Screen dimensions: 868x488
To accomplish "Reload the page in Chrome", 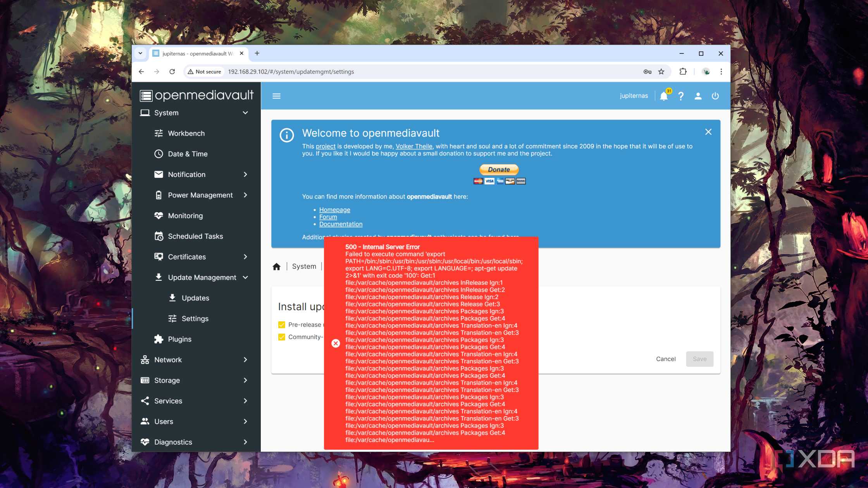I will pos(172,72).
